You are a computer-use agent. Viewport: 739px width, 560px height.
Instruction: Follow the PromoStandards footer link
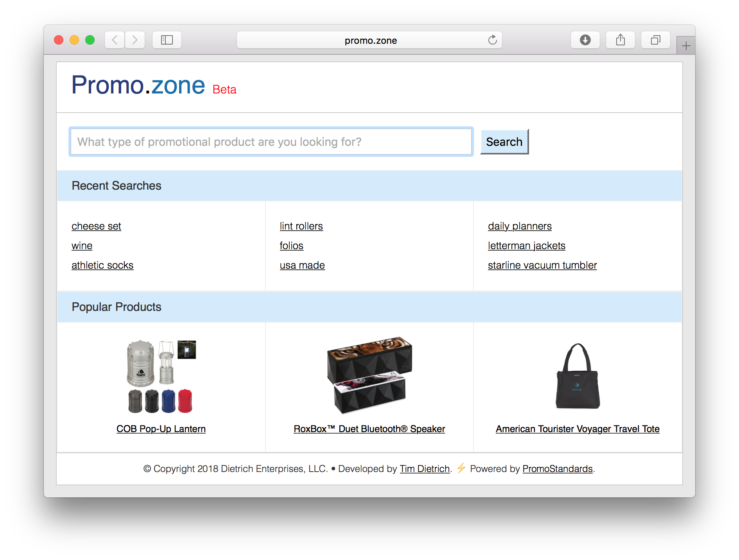click(x=558, y=468)
